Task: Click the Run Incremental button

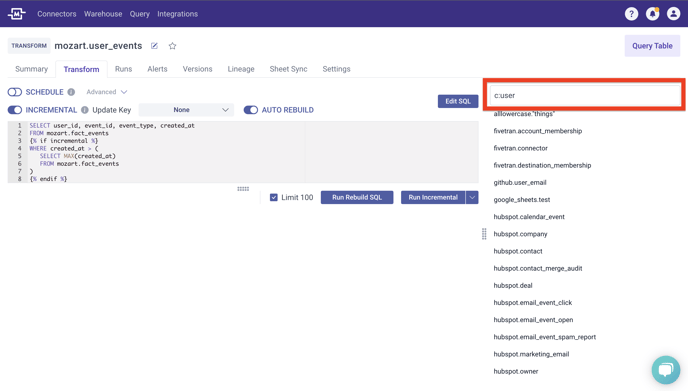Action: [x=433, y=197]
